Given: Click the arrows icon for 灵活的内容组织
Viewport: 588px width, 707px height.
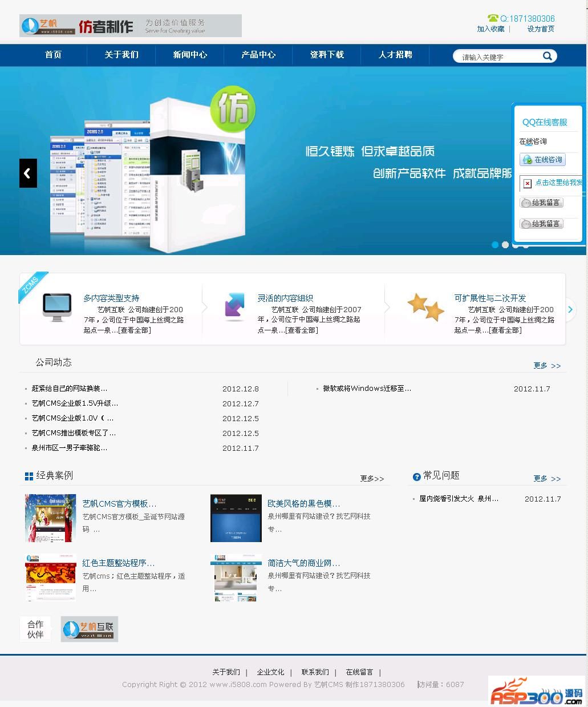Looking at the screenshot, I should (x=234, y=305).
